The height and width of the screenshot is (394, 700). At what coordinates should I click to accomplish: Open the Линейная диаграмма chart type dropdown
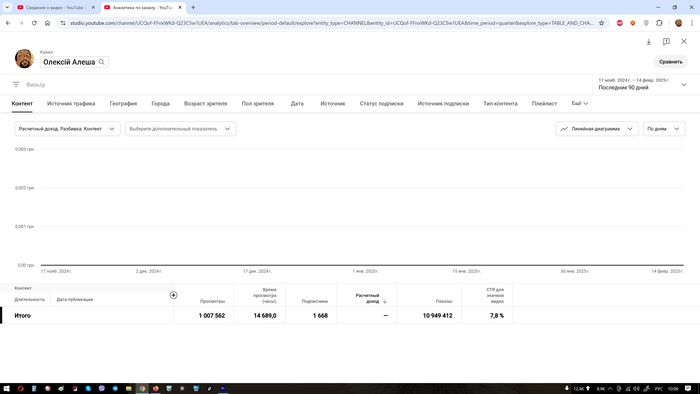click(x=597, y=129)
